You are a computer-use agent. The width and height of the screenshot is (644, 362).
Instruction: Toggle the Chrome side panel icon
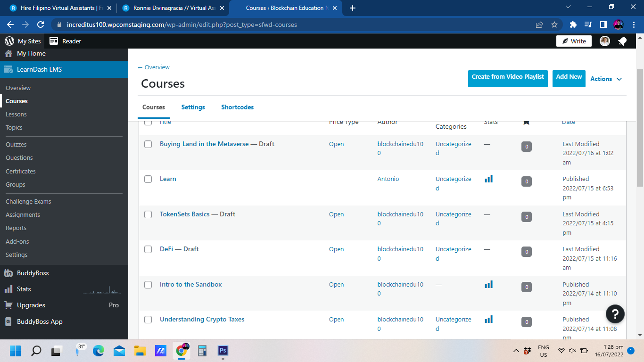(603, 25)
